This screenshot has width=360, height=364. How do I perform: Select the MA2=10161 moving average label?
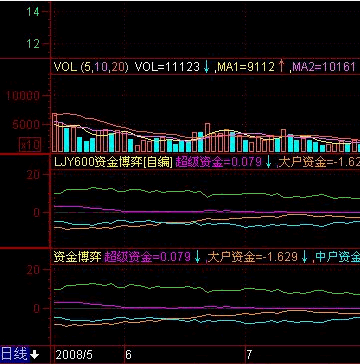click(x=324, y=67)
